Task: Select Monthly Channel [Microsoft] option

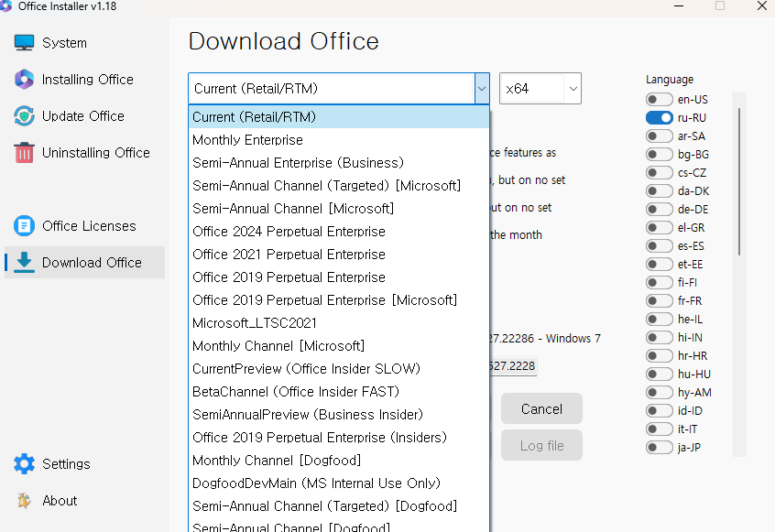Action: [339, 345]
